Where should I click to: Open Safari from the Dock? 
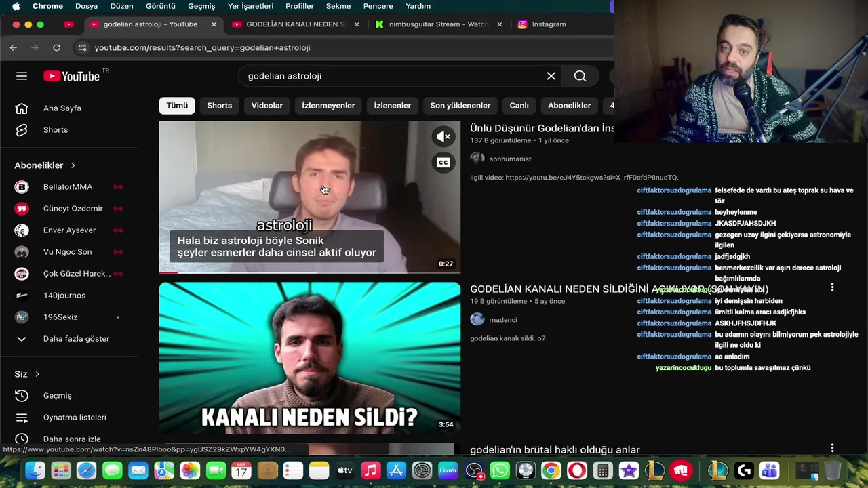[87, 470]
